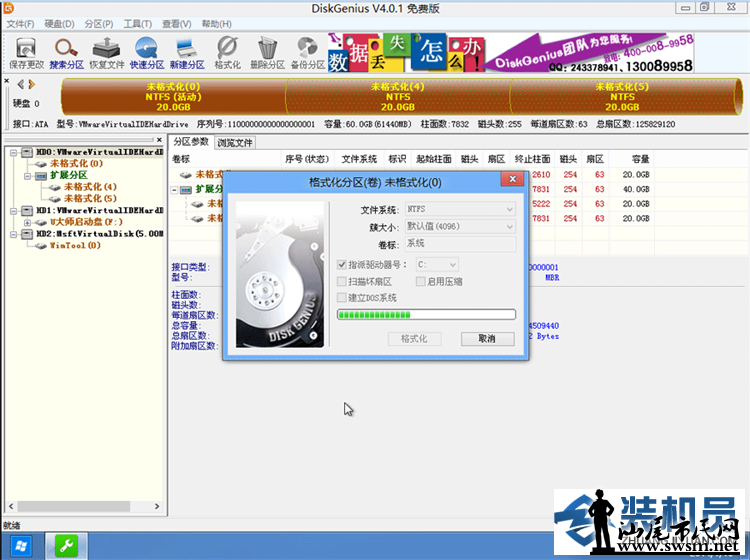Open the Tools (工具) menu
The height and width of the screenshot is (560, 750).
[138, 24]
